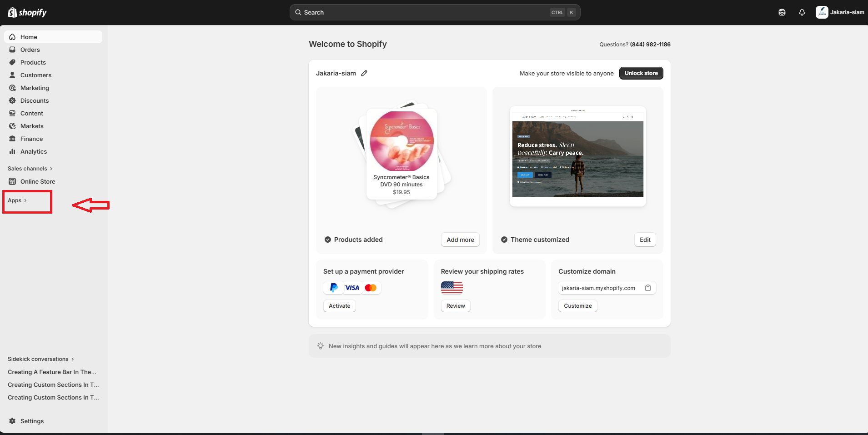This screenshot has width=868, height=435.
Task: Click the PayPal payment icon
Action: click(334, 288)
